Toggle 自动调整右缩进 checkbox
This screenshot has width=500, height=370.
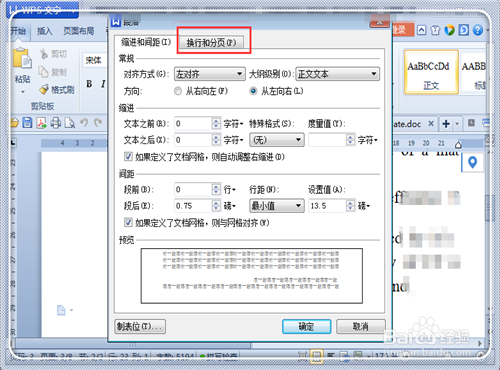tap(128, 156)
